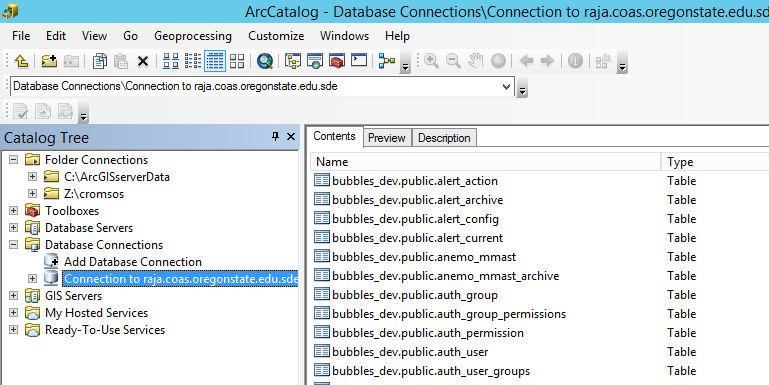This screenshot has height=385, width=769.
Task: Select bubbles_dev.public.auth_user_groups table
Action: (431, 371)
